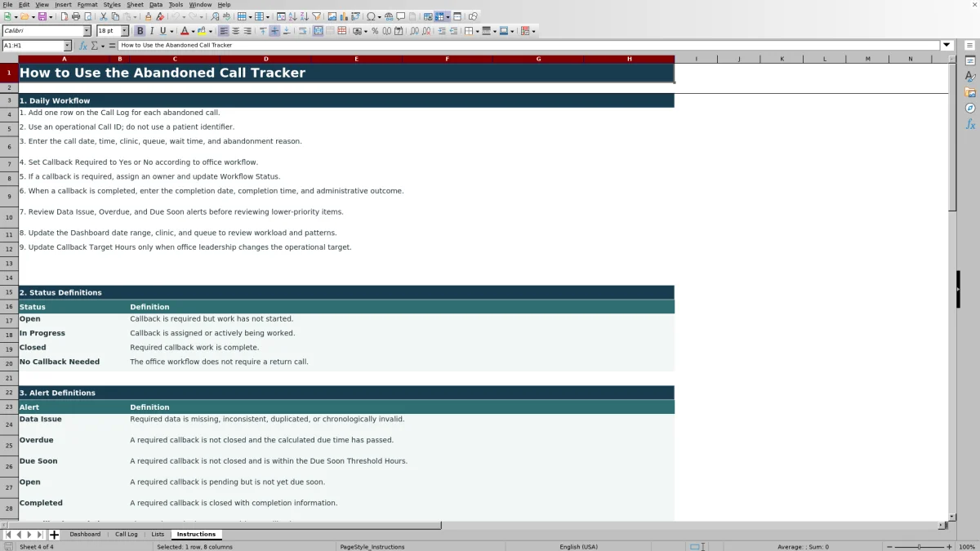Open the sidebar Gallery deck icon
This screenshot has width=980, height=551.
click(970, 92)
